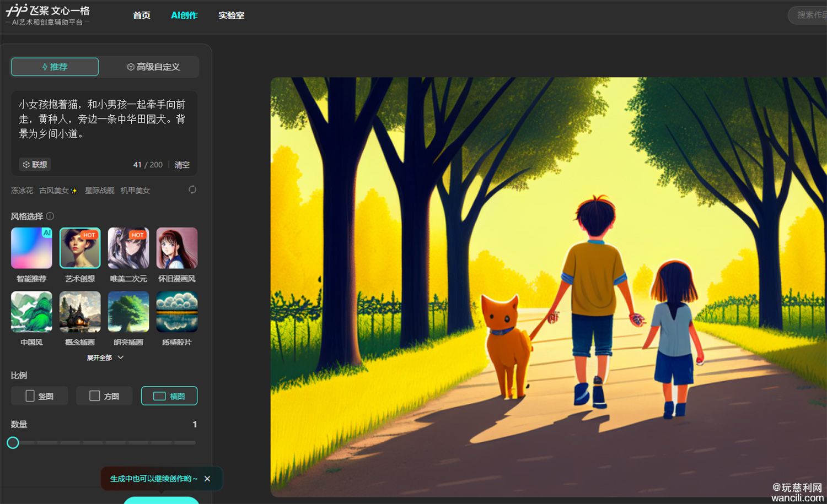Focus the 搜索作品 search box

(x=808, y=15)
